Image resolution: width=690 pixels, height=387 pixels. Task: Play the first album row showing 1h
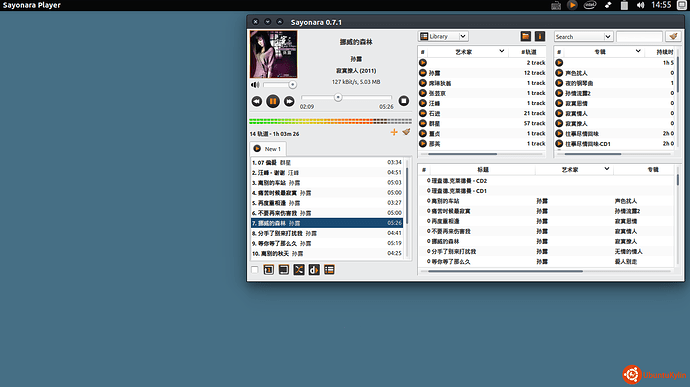559,63
